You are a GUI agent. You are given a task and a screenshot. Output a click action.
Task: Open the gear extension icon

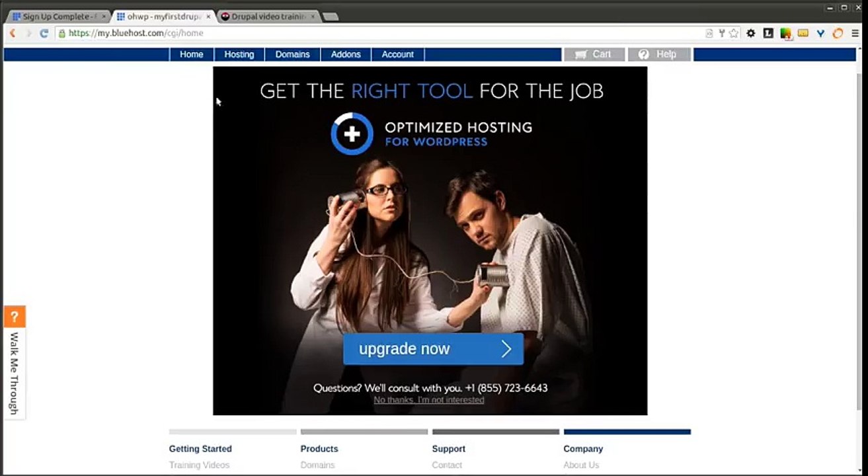coord(751,33)
